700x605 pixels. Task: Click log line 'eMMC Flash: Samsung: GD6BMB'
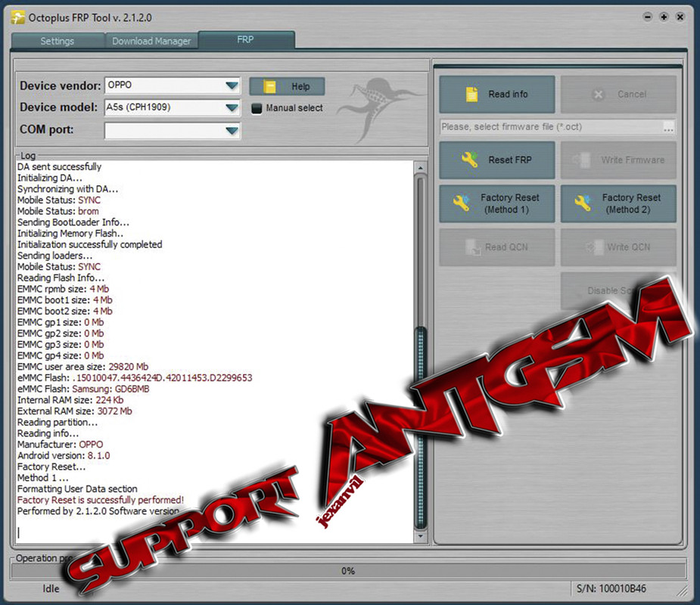tap(83, 389)
